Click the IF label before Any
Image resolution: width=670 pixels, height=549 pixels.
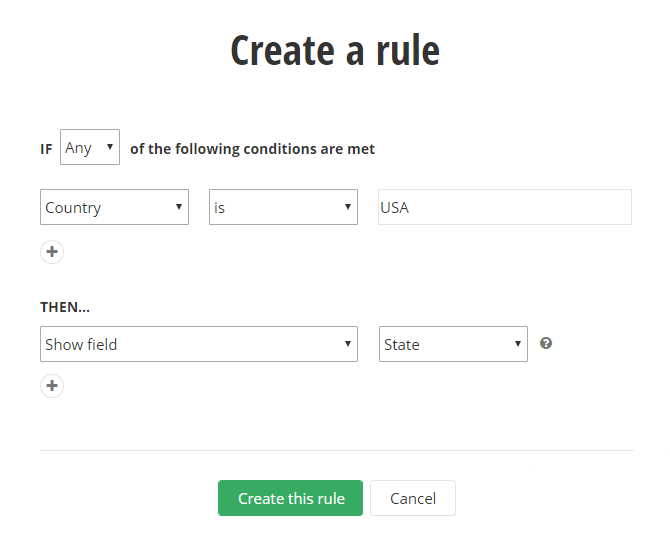pyautogui.click(x=46, y=149)
